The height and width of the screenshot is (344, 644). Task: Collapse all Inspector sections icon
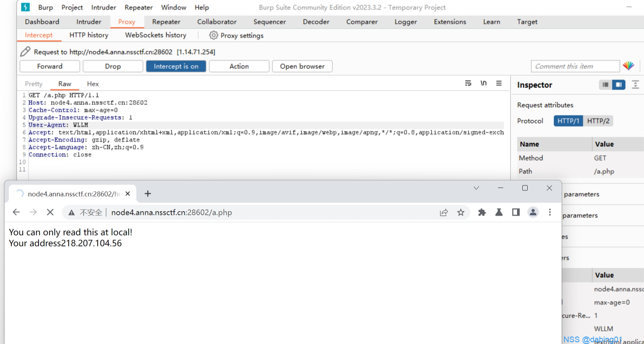pyautogui.click(x=635, y=85)
